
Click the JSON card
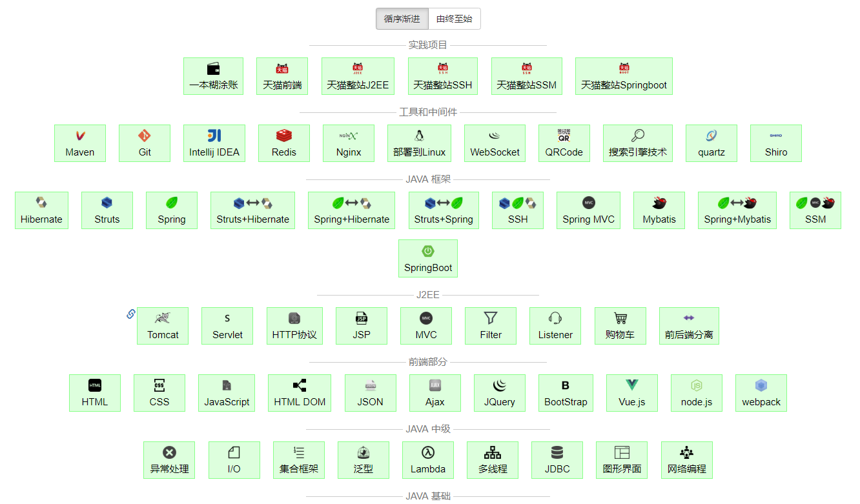(x=371, y=393)
